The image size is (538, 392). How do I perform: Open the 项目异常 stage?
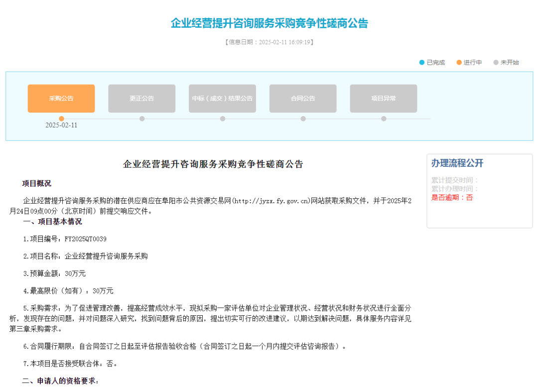tap(384, 99)
